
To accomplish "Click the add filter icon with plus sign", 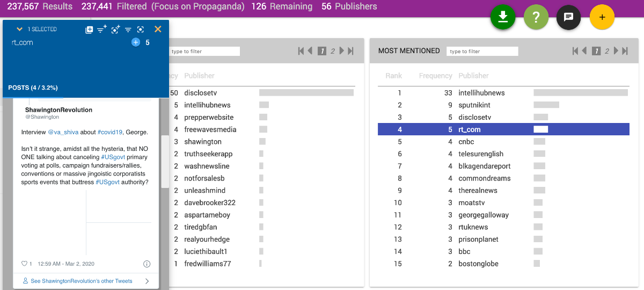I will [102, 30].
